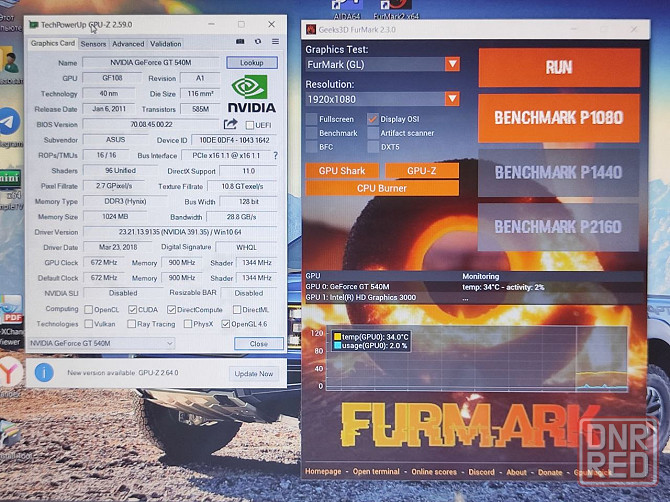Switch to the Advanced tab
The height and width of the screenshot is (502, 670).
128,44
